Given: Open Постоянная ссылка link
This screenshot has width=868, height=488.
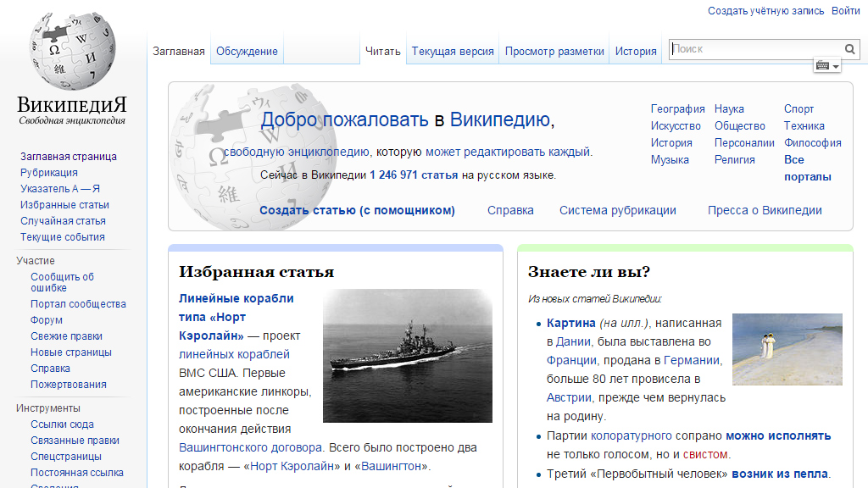Looking at the screenshot, I should pyautogui.click(x=77, y=473).
